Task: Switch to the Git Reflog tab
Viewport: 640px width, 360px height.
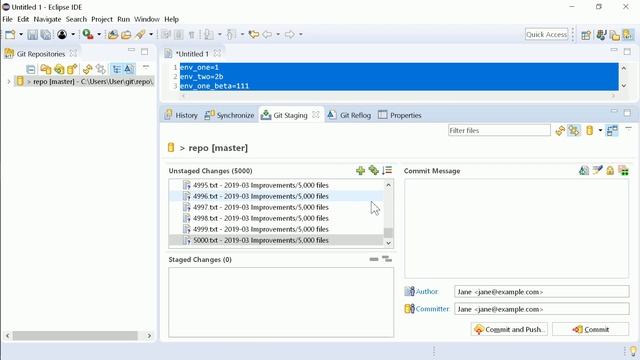Action: click(349, 115)
